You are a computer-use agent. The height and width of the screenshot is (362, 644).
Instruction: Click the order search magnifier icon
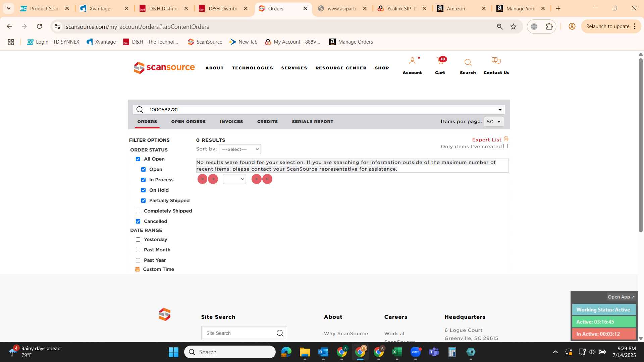[140, 110]
